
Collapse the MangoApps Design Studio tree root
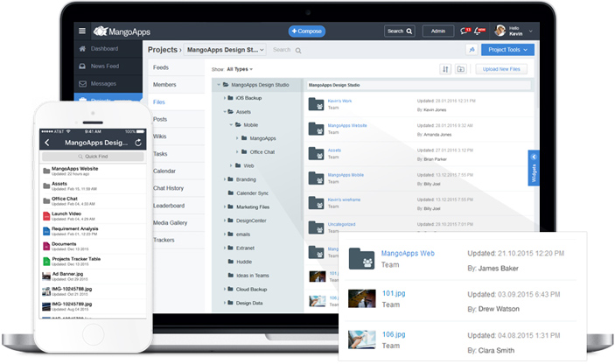pyautogui.click(x=219, y=85)
